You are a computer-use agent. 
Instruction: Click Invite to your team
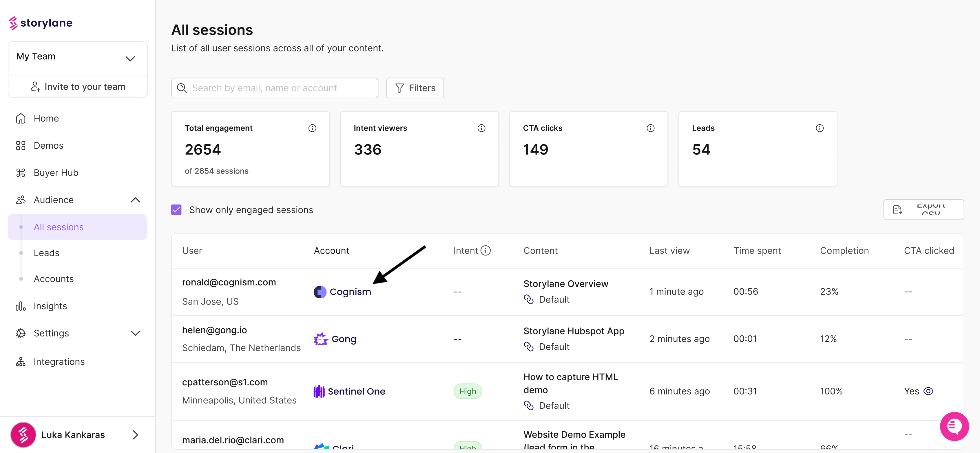(x=78, y=87)
